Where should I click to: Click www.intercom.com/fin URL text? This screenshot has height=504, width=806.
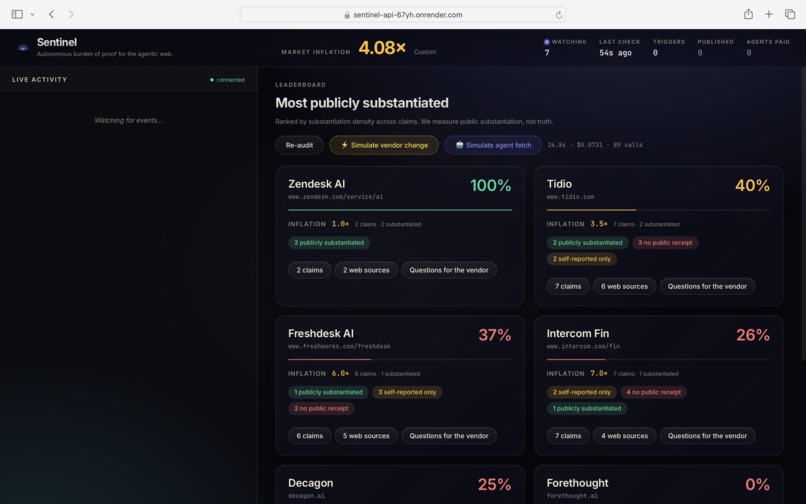(x=583, y=347)
